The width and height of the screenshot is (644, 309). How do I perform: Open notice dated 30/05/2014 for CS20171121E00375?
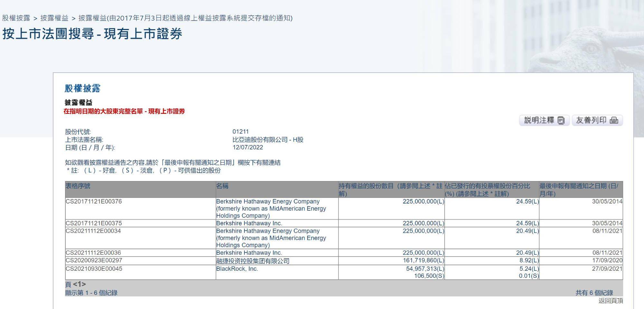[x=607, y=223]
